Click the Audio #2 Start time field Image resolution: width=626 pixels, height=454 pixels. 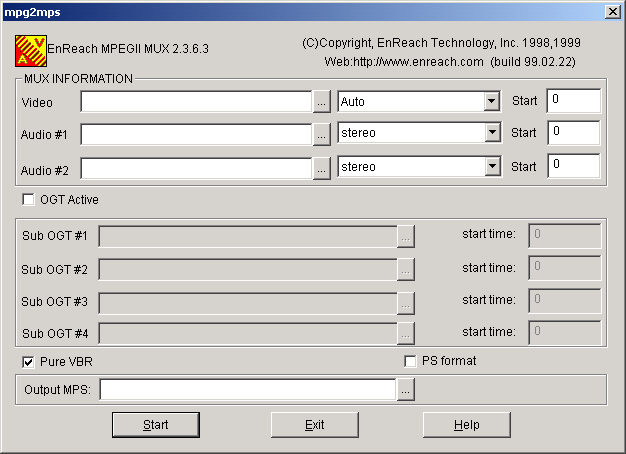(573, 166)
